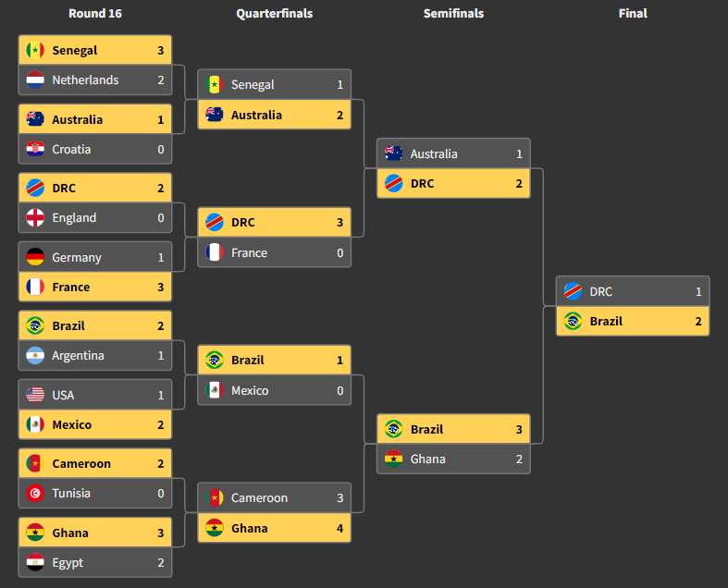This screenshot has height=588, width=728.
Task: Click France's flag in the Quarterfinals
Action: (215, 252)
